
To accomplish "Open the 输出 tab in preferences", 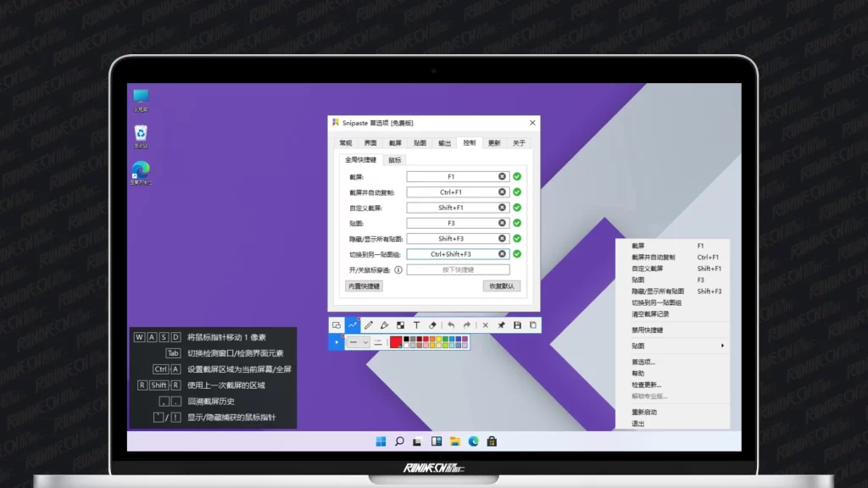I will point(445,143).
